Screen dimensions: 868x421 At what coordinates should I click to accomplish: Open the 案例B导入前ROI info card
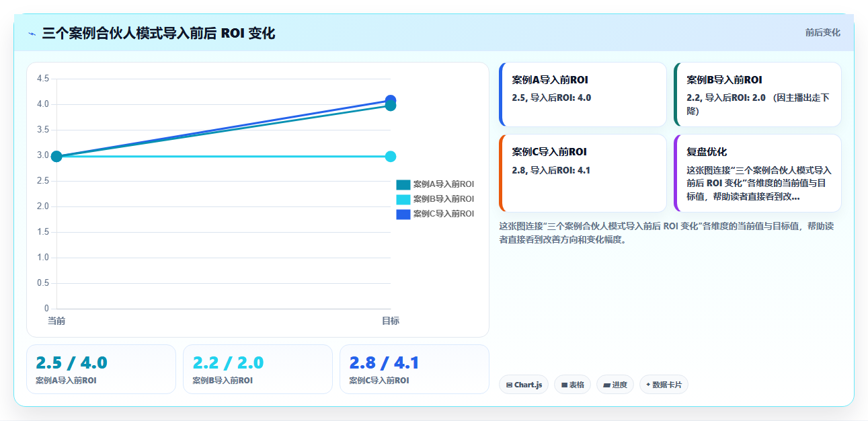[758, 94]
